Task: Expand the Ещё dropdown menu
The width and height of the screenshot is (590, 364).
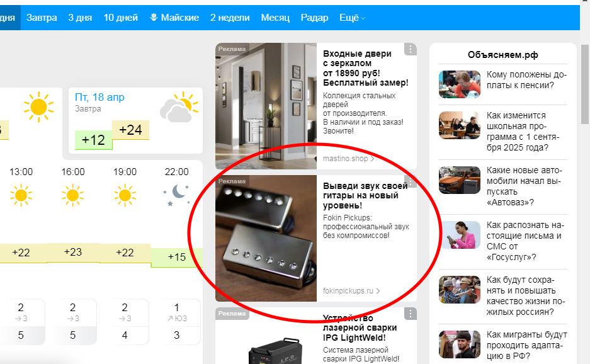Action: tap(352, 18)
